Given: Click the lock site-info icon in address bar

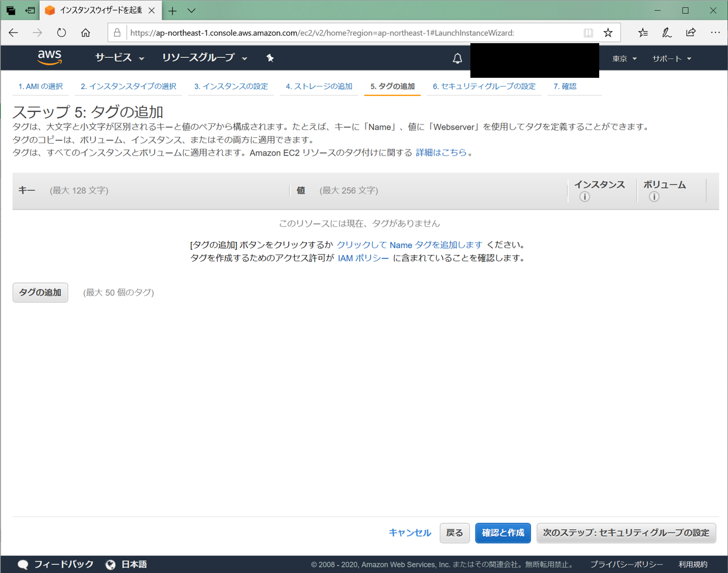Looking at the screenshot, I should [117, 33].
